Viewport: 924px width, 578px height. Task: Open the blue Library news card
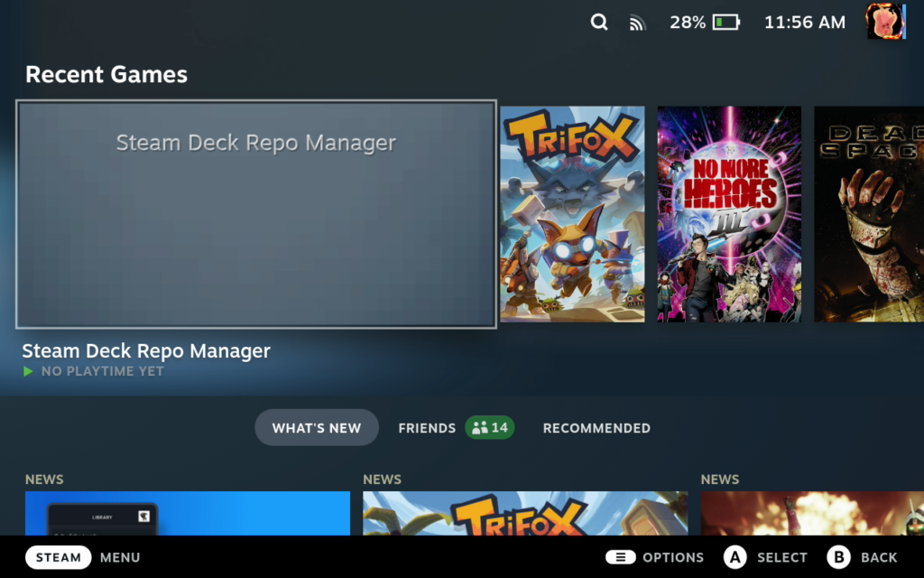[x=188, y=513]
